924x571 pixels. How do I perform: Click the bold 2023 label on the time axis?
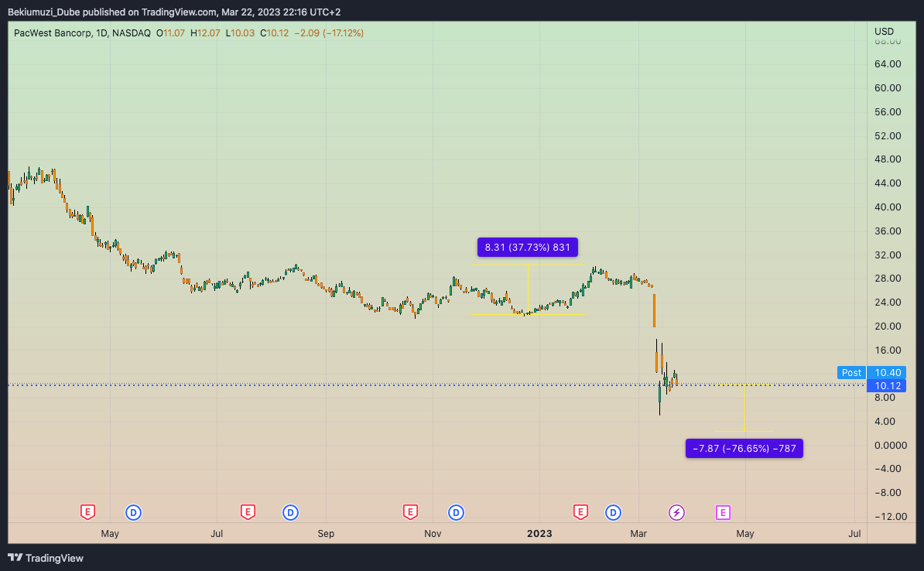[539, 533]
